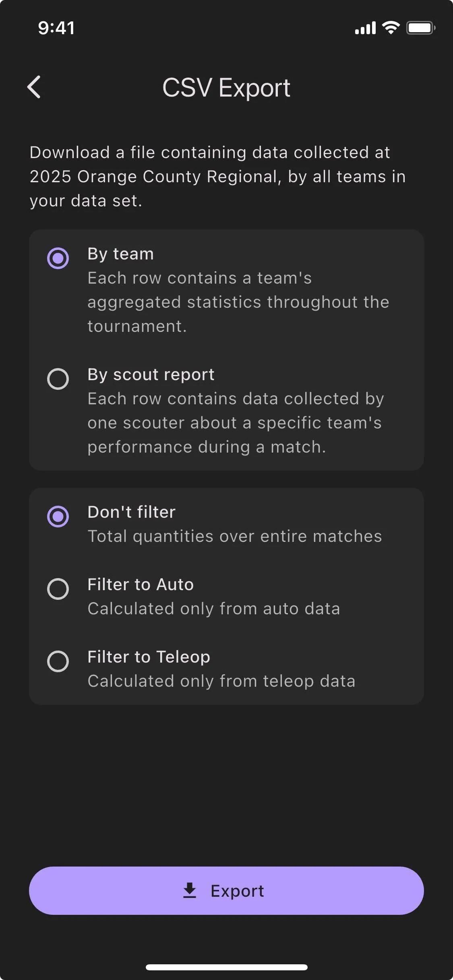453x980 pixels.
Task: Choose the Don't filter radio button
Action: click(58, 516)
